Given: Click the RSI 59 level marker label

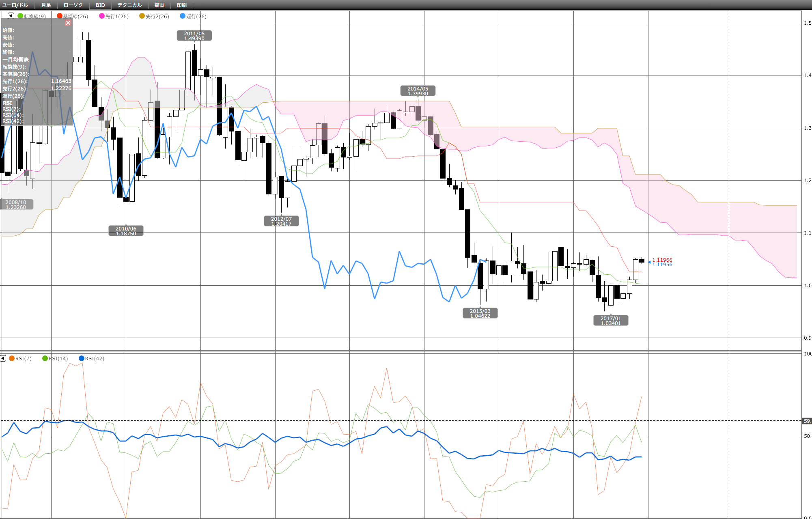Looking at the screenshot, I should click(x=807, y=421).
